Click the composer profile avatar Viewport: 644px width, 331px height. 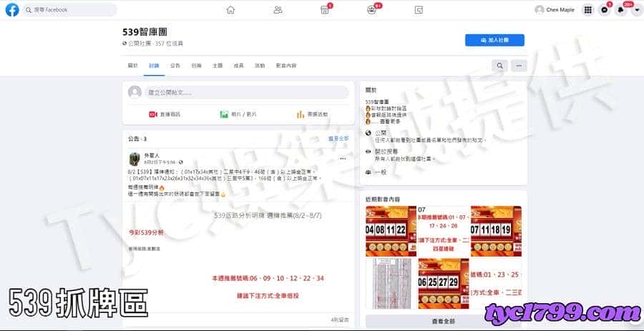pyautogui.click(x=135, y=92)
